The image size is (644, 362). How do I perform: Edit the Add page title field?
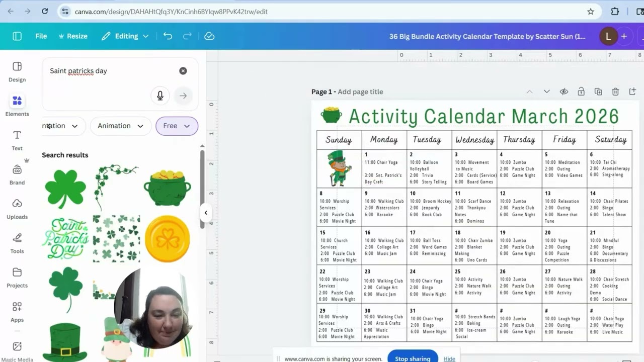tap(360, 92)
